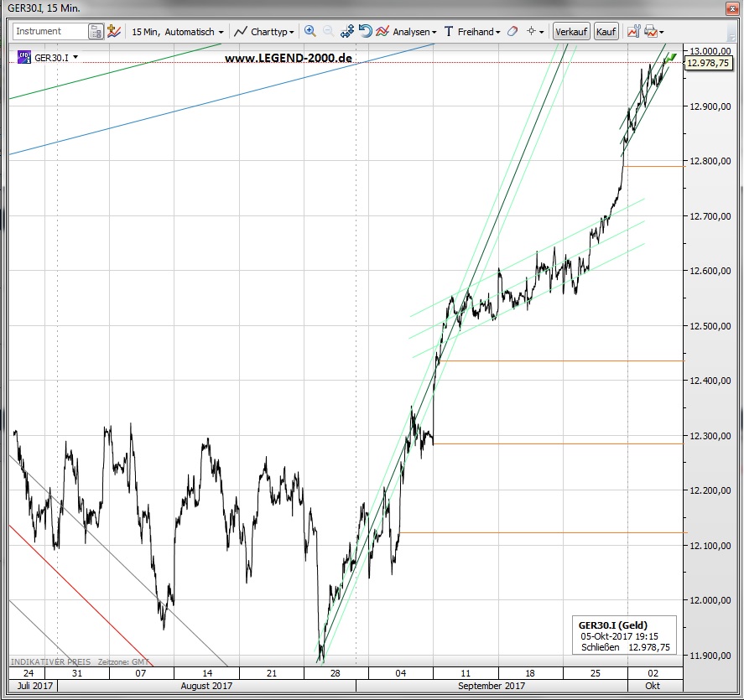Click the blue undo/reset arrow icon

pyautogui.click(x=365, y=31)
